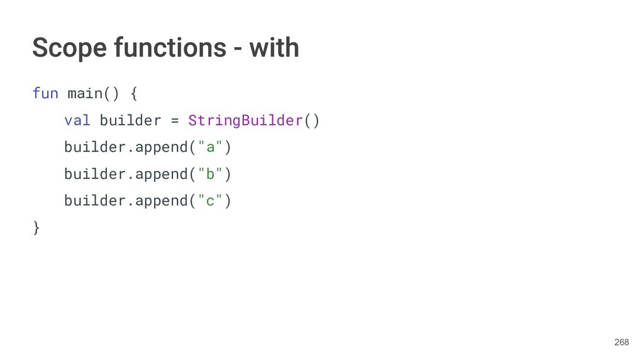This screenshot has height=362, width=644.
Task: Click the green string literal "b"
Action: point(210,173)
